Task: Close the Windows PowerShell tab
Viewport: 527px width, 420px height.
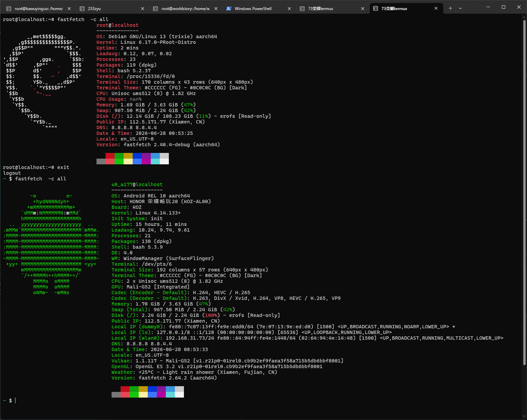Action: click(x=289, y=9)
